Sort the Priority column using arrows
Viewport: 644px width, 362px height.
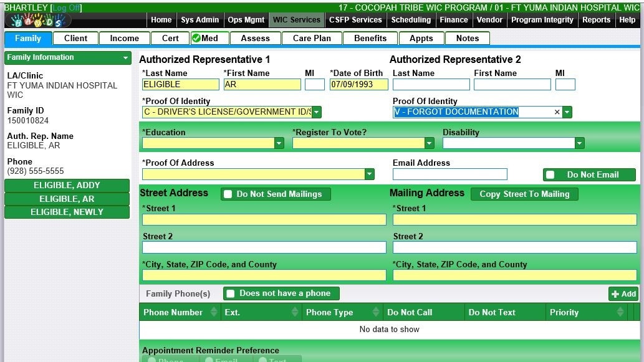620,312
